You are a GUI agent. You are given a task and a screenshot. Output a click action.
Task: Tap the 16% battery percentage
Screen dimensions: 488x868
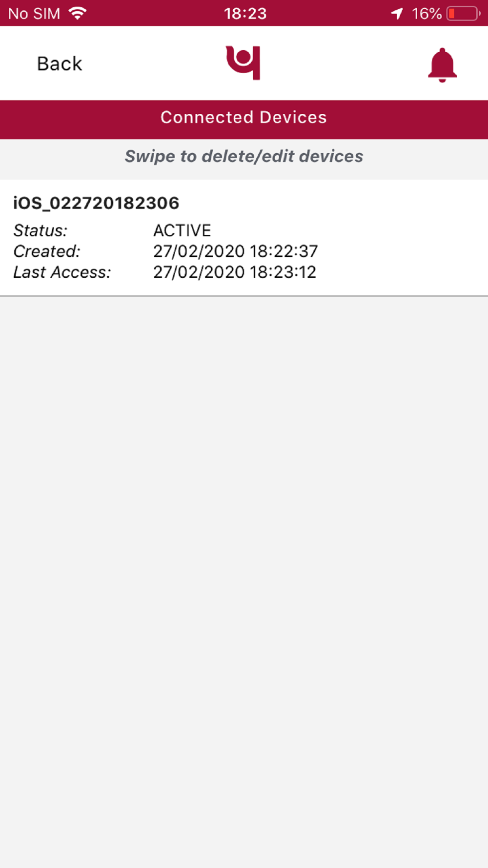427,14
